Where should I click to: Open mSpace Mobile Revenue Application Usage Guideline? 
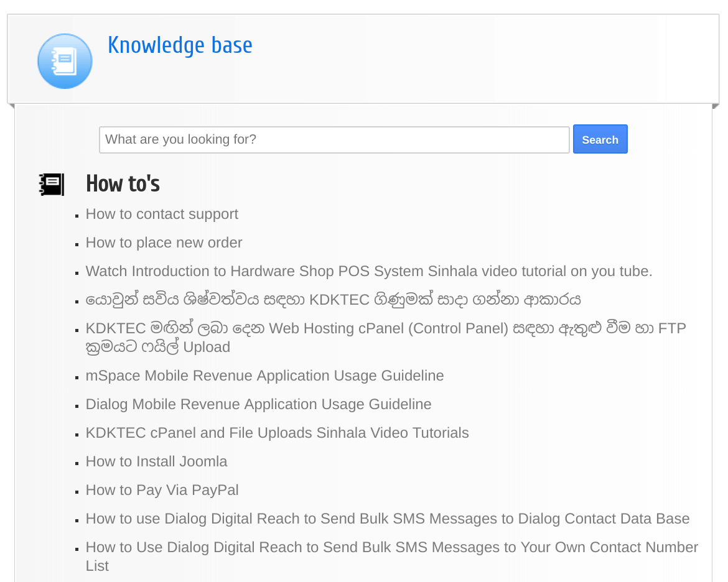(264, 376)
